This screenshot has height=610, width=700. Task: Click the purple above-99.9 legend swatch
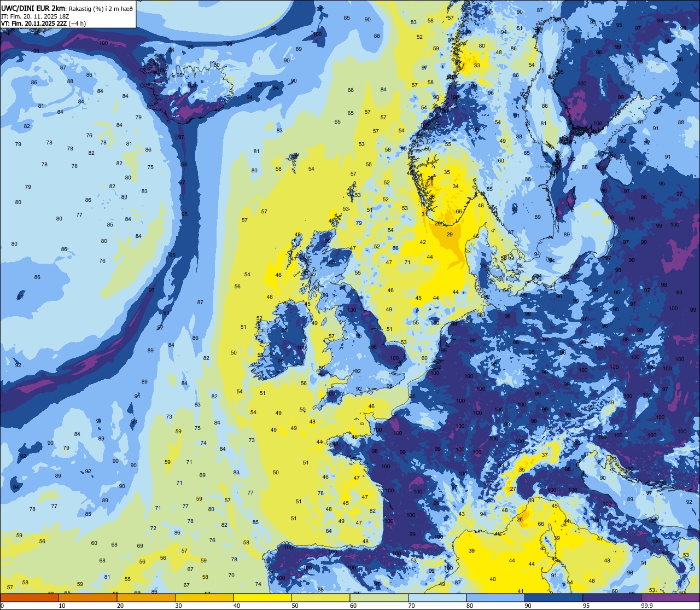click(x=670, y=597)
